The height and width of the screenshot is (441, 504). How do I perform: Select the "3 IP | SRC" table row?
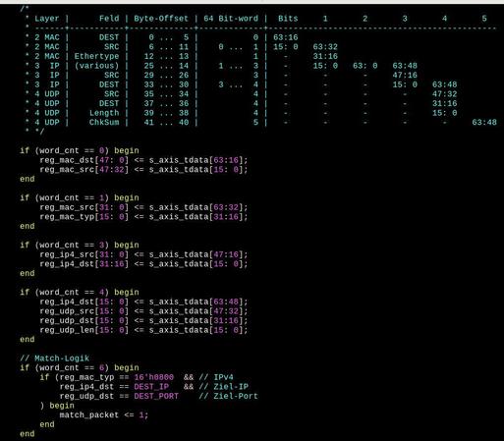[x=221, y=76]
